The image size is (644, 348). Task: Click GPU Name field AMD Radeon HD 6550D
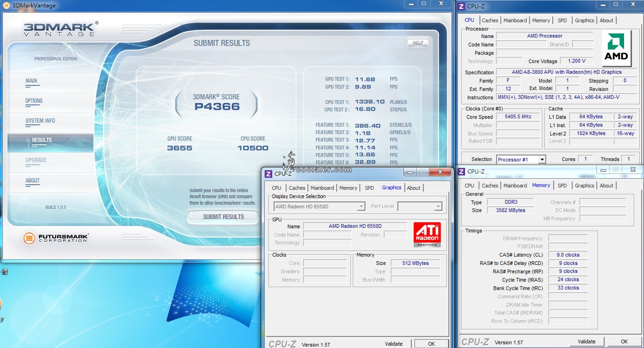355,226
